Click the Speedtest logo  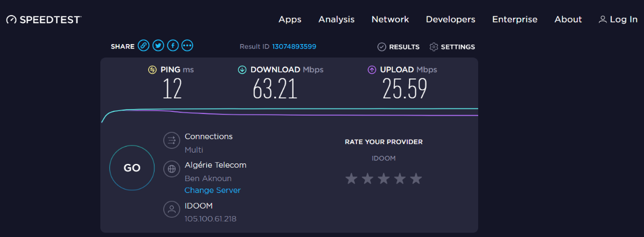(x=43, y=19)
